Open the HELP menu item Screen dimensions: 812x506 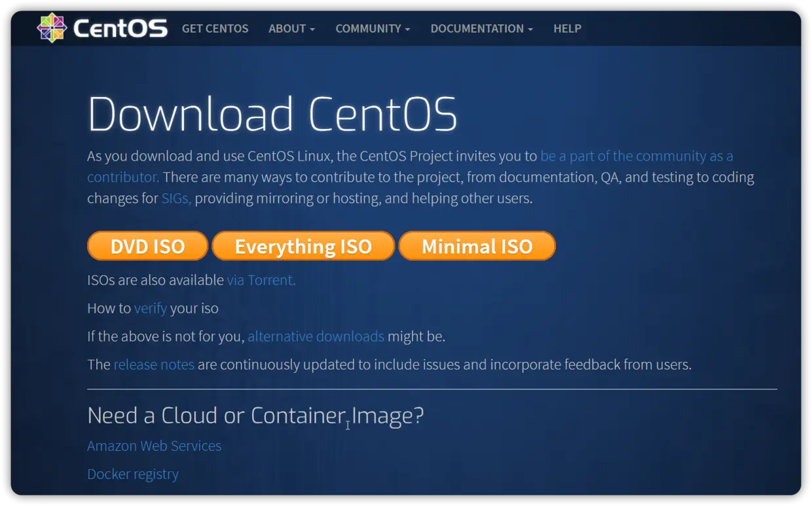click(x=567, y=29)
